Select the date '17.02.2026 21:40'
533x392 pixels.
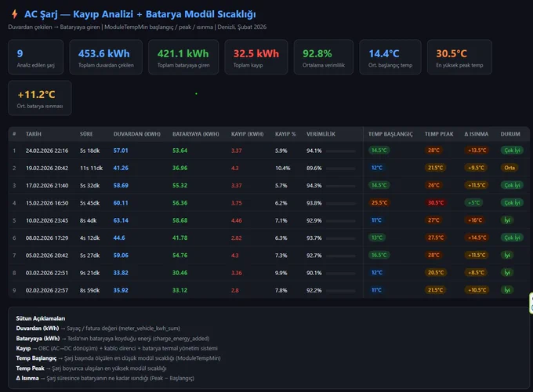click(47, 185)
